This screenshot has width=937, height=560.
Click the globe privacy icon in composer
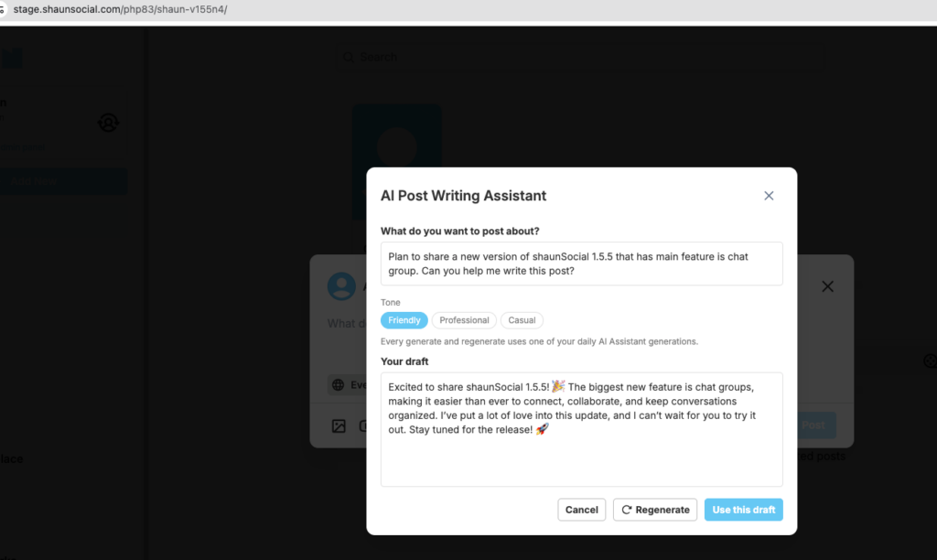pyautogui.click(x=339, y=385)
